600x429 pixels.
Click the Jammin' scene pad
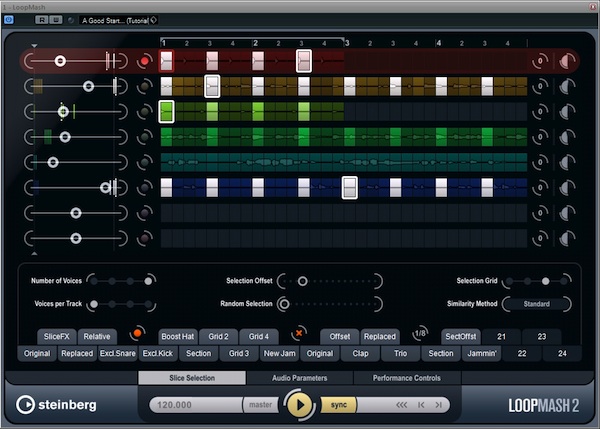point(482,353)
